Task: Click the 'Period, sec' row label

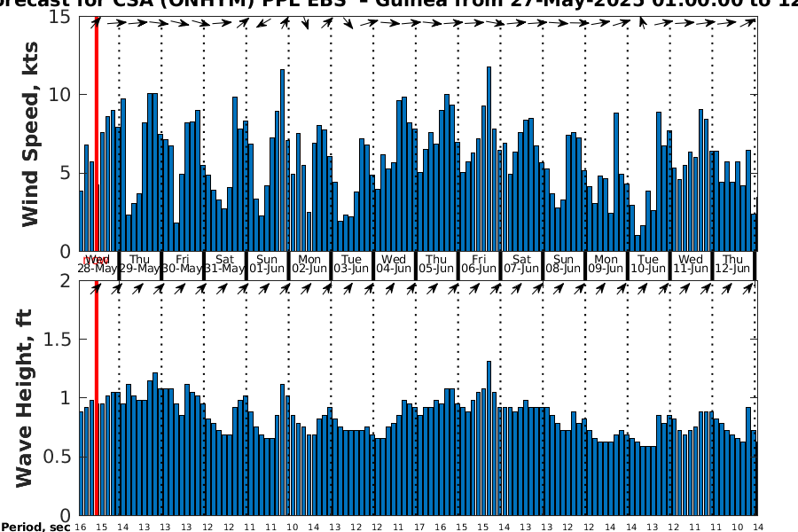Action: (35, 527)
